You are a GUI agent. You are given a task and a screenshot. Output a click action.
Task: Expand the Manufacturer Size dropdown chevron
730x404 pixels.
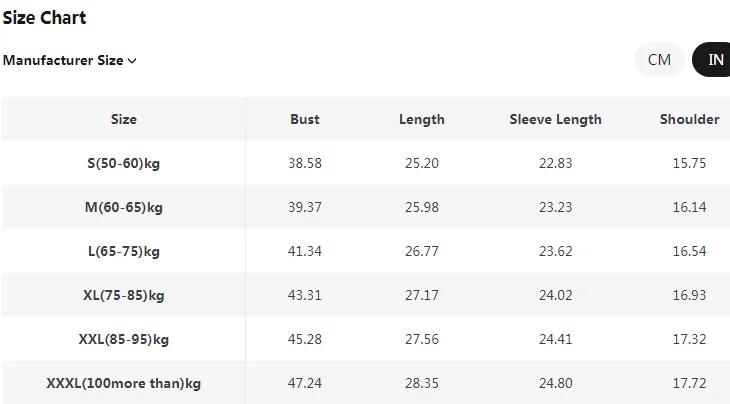pos(132,61)
